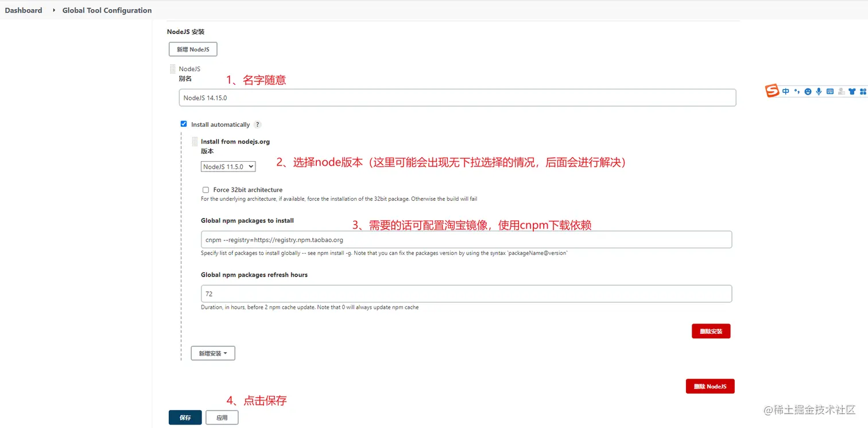Open the emoji smiley icon in Sogou bar
The height and width of the screenshot is (428, 868).
pyautogui.click(x=808, y=91)
